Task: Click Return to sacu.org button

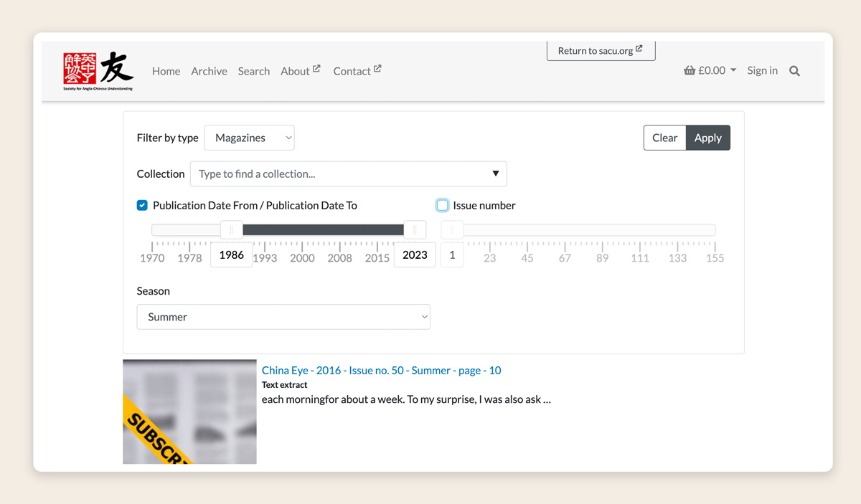Action: [601, 51]
